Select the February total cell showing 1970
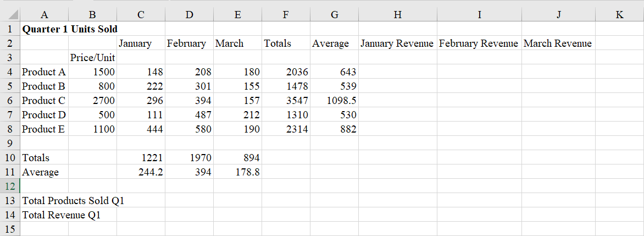 click(x=189, y=157)
